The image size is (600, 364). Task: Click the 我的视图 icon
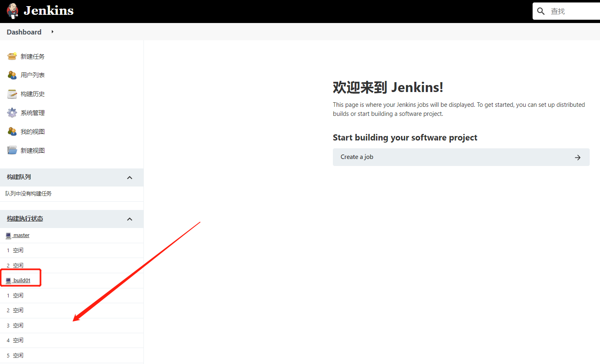(12, 131)
